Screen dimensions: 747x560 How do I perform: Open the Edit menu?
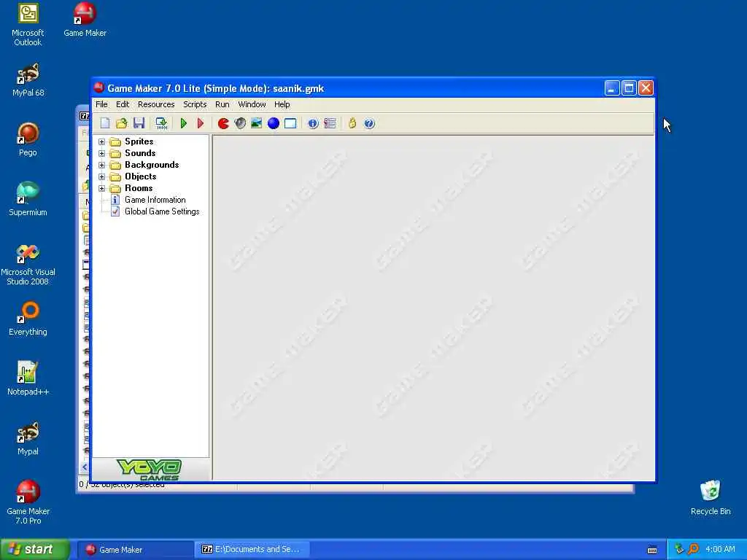(x=123, y=104)
